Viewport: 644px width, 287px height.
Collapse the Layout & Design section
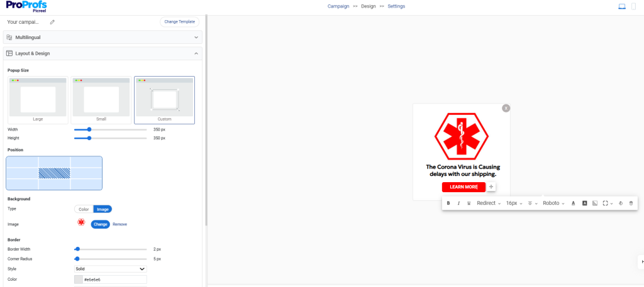point(196,53)
